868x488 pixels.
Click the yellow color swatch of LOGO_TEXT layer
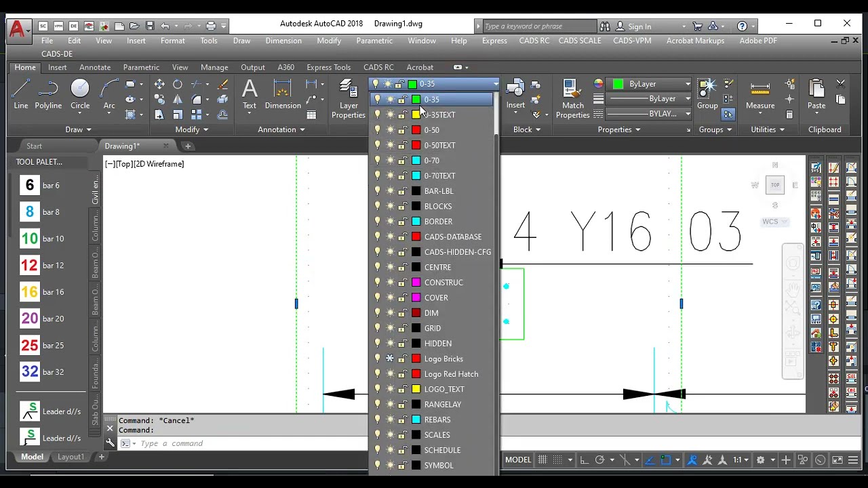[416, 389]
